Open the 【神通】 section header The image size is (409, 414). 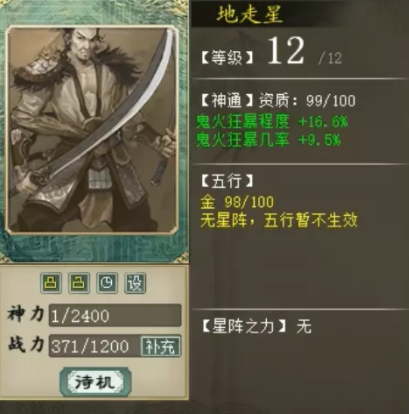click(227, 100)
